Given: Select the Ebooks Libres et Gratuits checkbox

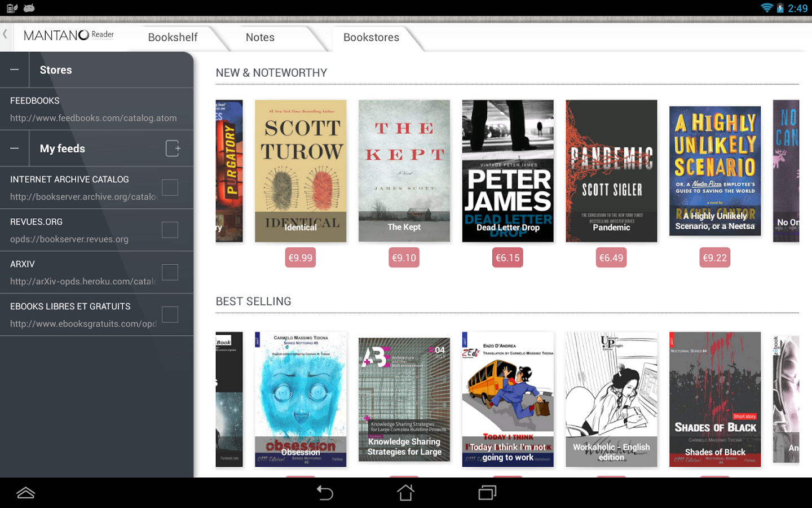Looking at the screenshot, I should click(x=170, y=314).
